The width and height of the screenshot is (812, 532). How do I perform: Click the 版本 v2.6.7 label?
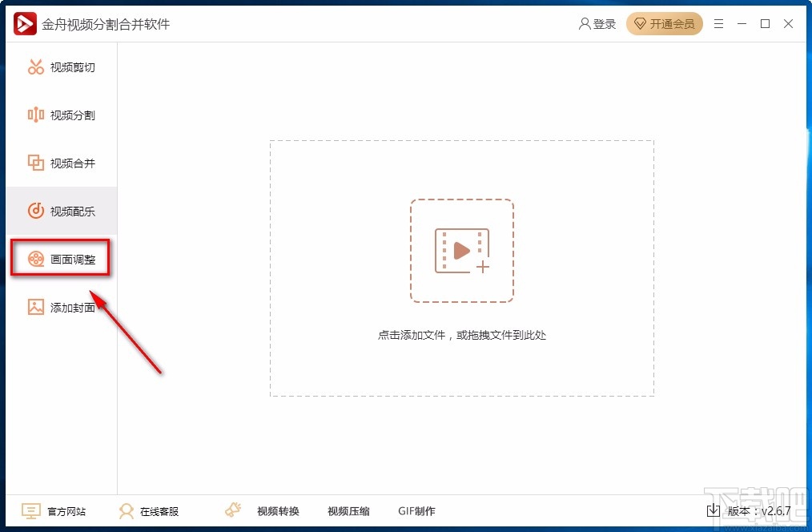759,510
